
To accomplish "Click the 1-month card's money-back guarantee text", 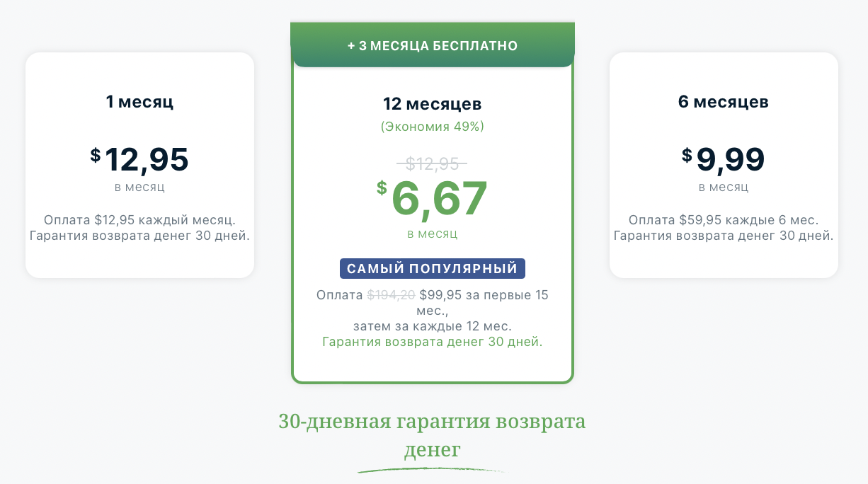I will tap(139, 235).
